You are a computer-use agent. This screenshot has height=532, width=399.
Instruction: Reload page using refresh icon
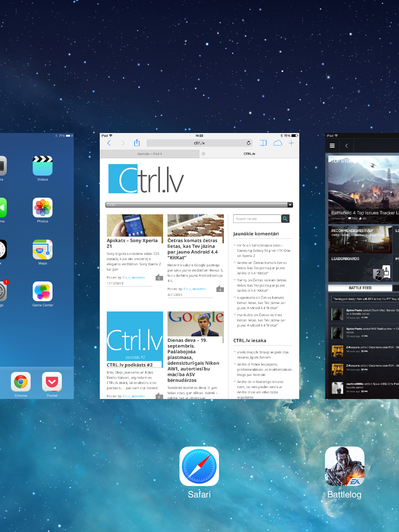point(249,143)
